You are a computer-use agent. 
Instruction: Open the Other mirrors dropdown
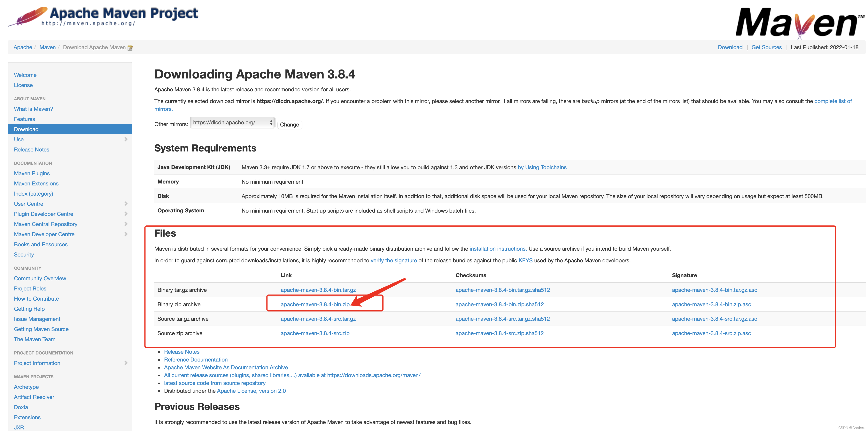(232, 123)
